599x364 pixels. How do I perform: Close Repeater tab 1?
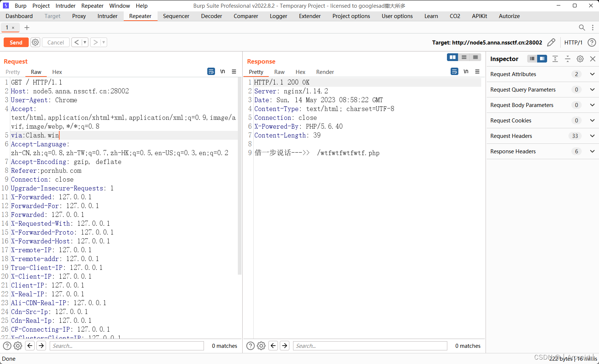point(13,28)
